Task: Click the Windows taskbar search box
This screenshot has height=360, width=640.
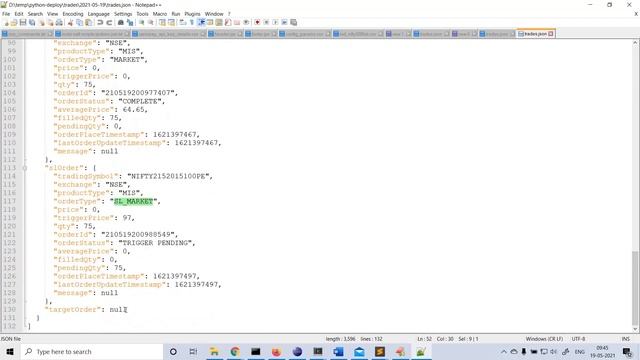Action: (91, 352)
